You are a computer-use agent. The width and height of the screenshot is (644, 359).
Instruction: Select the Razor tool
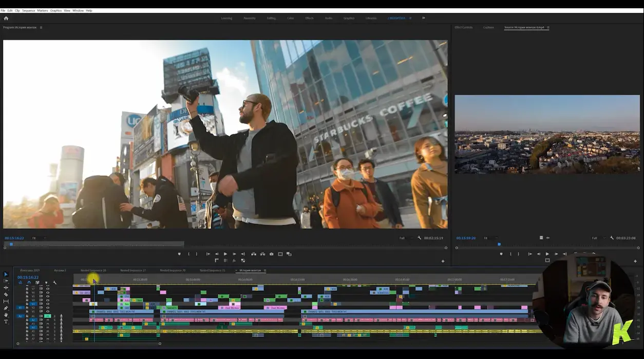coord(6,294)
